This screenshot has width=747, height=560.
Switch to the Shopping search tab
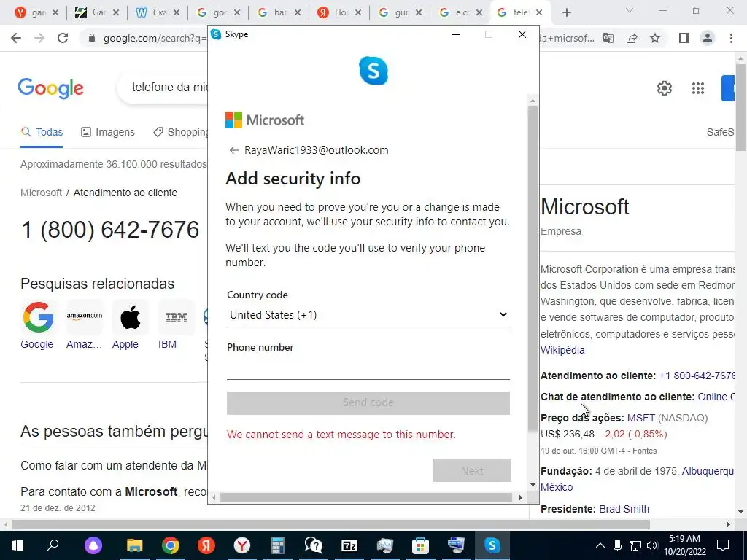pyautogui.click(x=181, y=133)
